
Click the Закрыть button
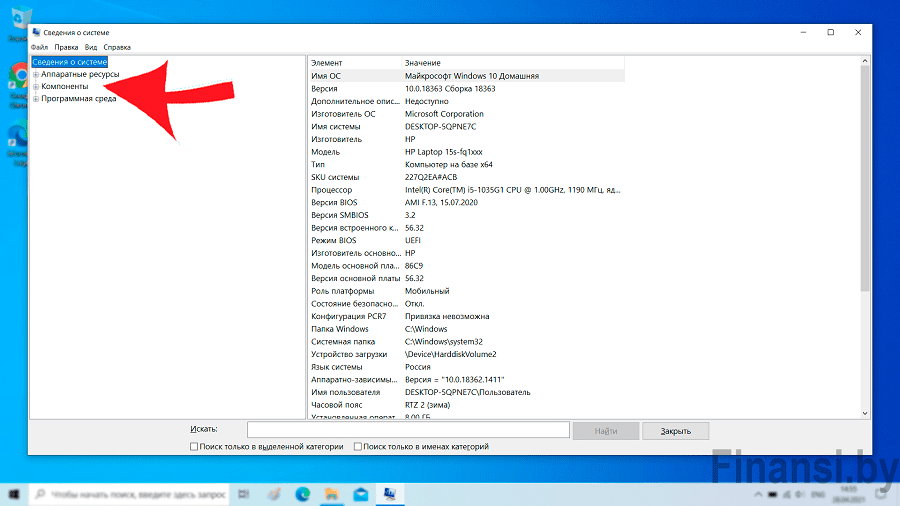(676, 431)
